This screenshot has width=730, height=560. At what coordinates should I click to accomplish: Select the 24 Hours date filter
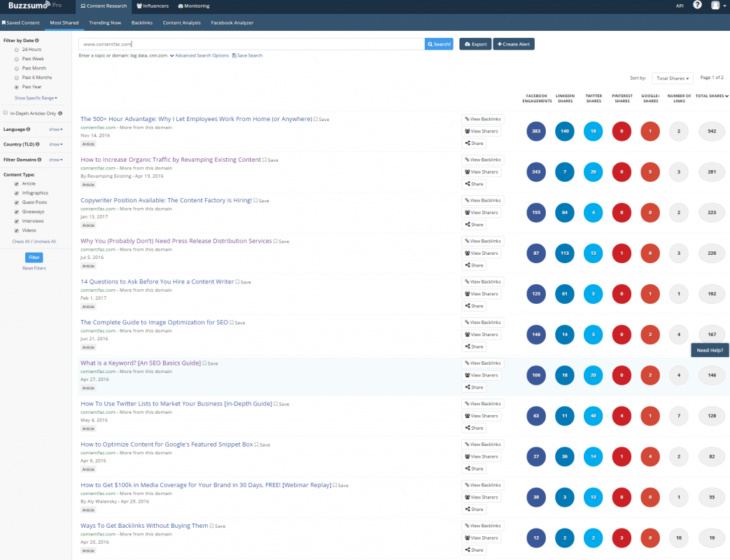[17, 50]
